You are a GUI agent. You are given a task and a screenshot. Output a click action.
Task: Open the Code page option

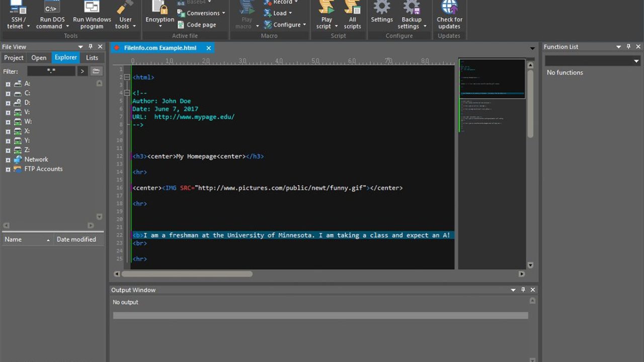click(x=197, y=25)
